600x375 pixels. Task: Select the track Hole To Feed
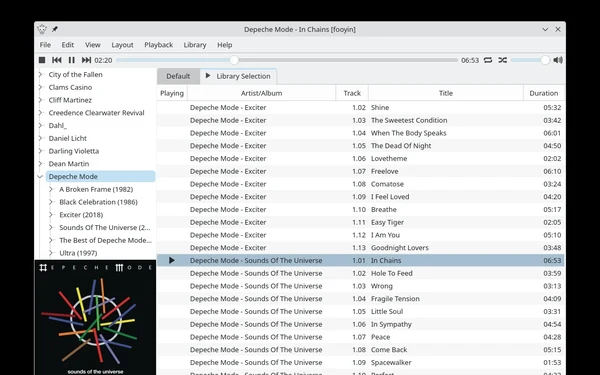(360, 273)
